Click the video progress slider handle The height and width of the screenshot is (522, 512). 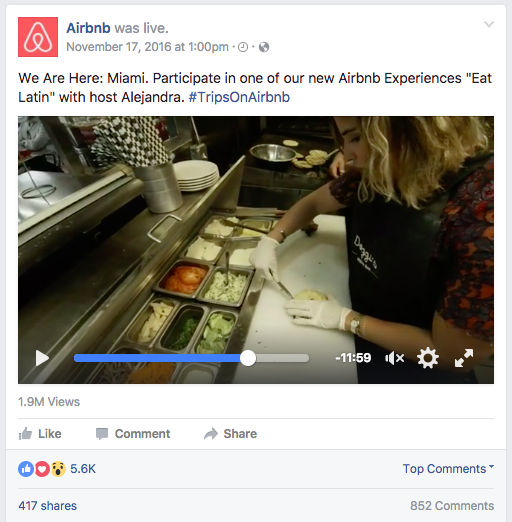pyautogui.click(x=248, y=358)
